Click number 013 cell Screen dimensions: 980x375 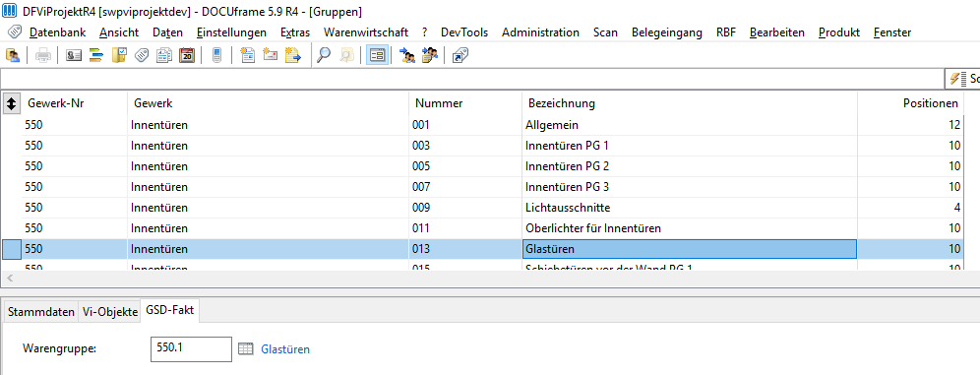click(465, 249)
